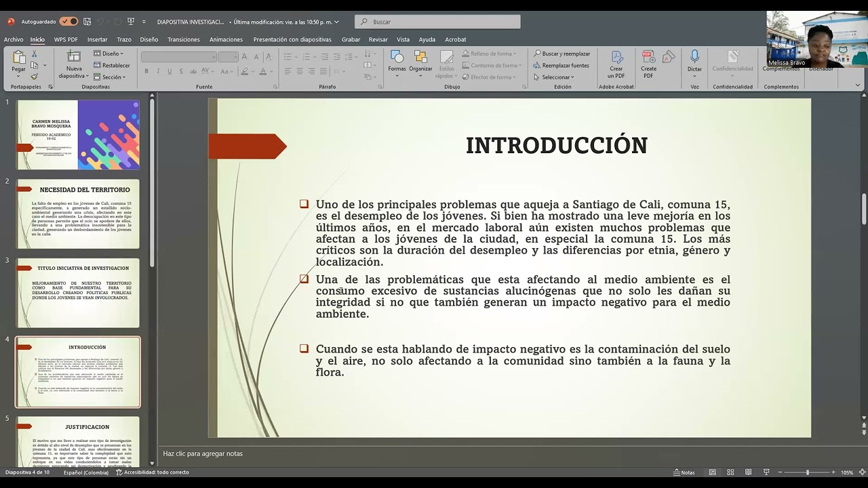Center the paragraph text

(x=300, y=71)
